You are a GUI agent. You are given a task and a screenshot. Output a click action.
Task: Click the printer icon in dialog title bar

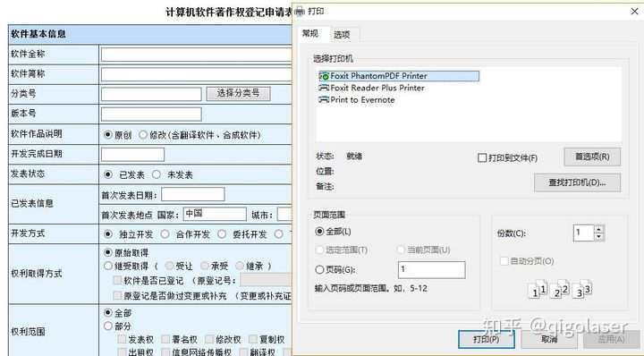[x=300, y=12]
